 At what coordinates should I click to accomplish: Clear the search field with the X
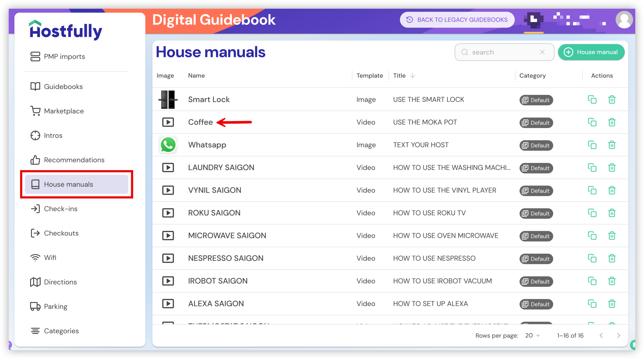point(542,52)
